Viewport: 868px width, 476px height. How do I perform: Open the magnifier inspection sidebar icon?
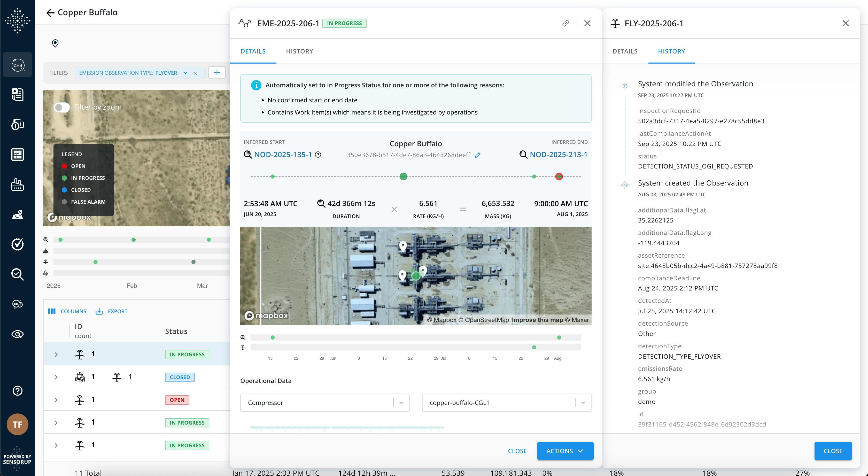18,274
